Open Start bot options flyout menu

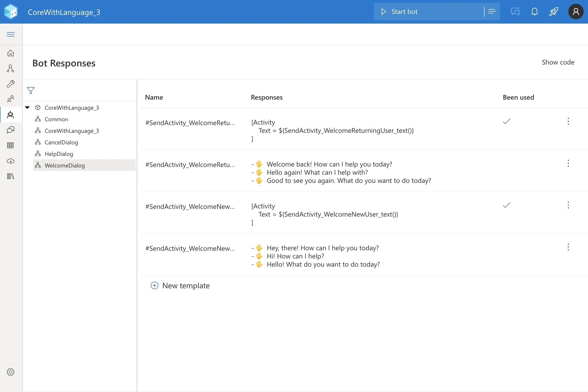coord(492,12)
